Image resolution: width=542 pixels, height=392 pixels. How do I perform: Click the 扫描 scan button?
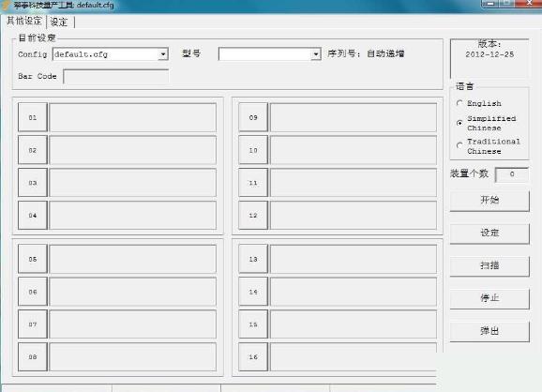pyautogui.click(x=489, y=265)
